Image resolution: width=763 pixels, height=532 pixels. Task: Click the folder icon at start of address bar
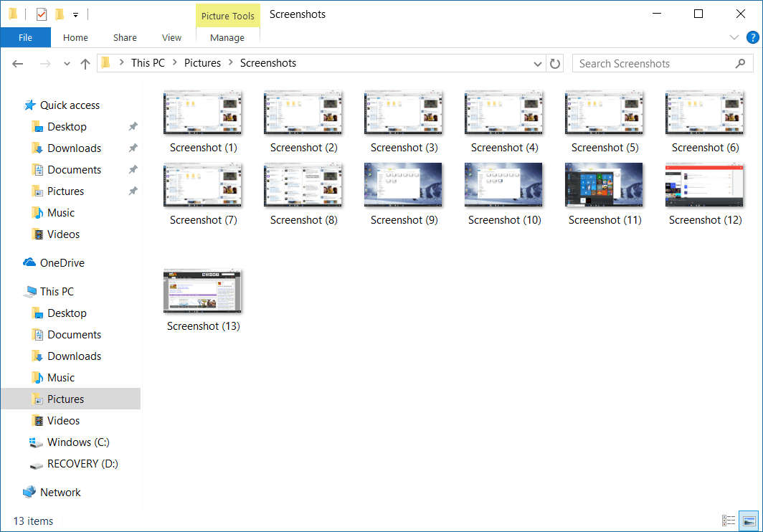pos(106,63)
